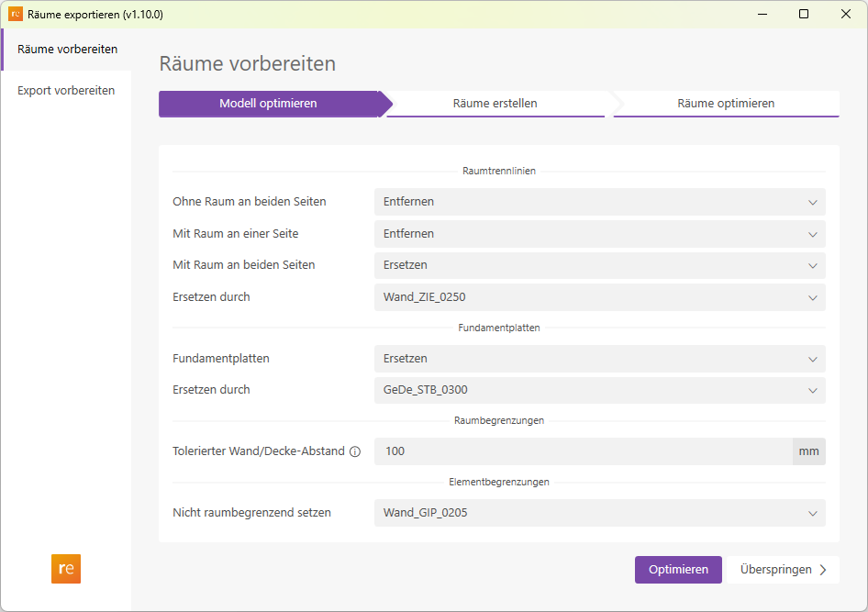Open the Wand_ZIE_0250 replacement dropdown
The height and width of the screenshot is (612, 868).
click(x=599, y=297)
